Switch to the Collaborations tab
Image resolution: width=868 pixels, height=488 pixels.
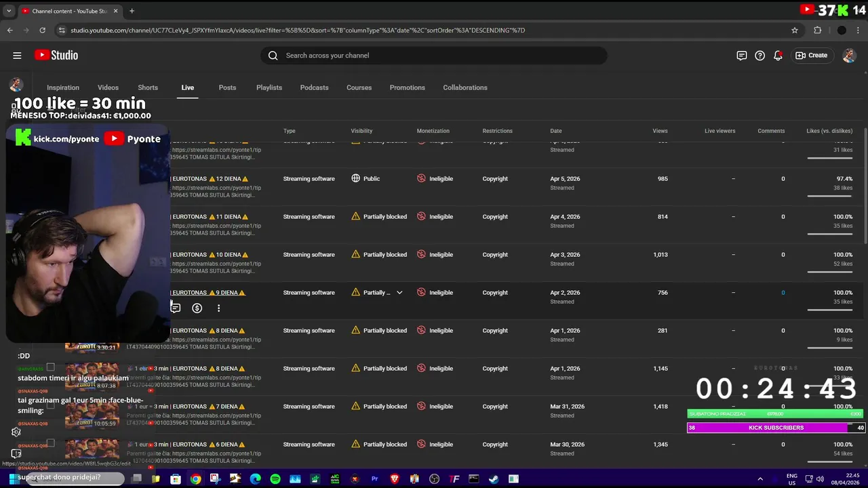click(465, 87)
